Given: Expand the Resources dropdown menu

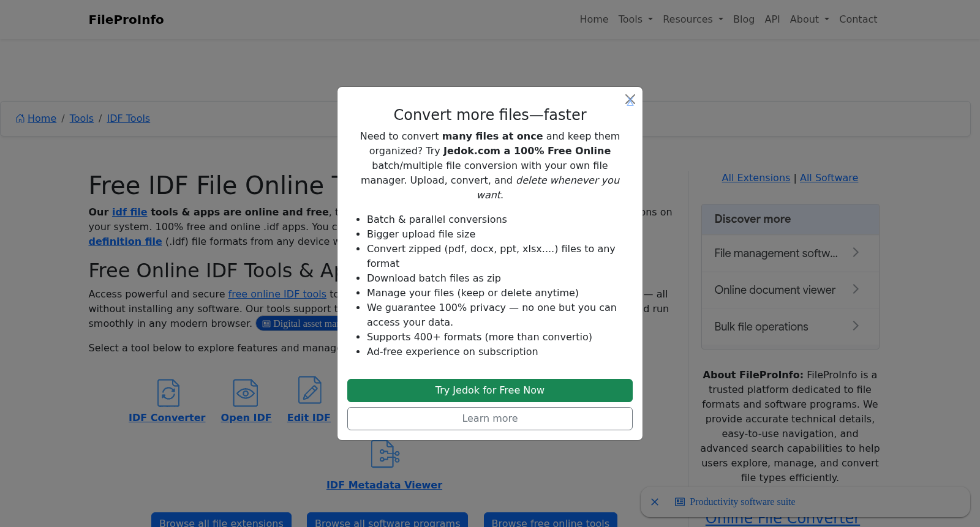Looking at the screenshot, I should 693,20.
